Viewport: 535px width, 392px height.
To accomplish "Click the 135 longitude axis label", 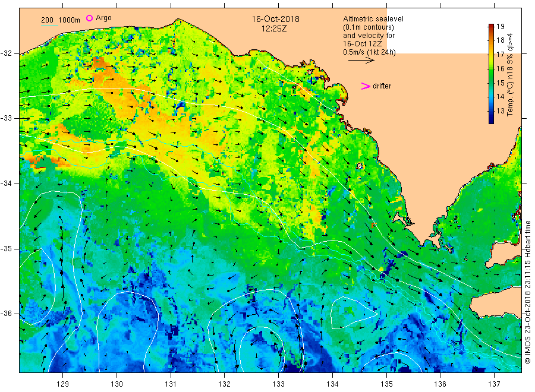I will click(386, 384).
